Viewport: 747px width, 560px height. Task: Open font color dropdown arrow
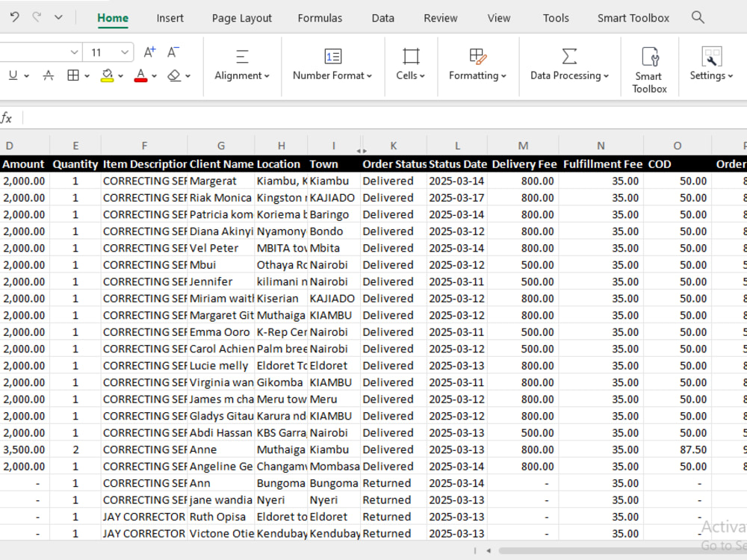pyautogui.click(x=154, y=75)
